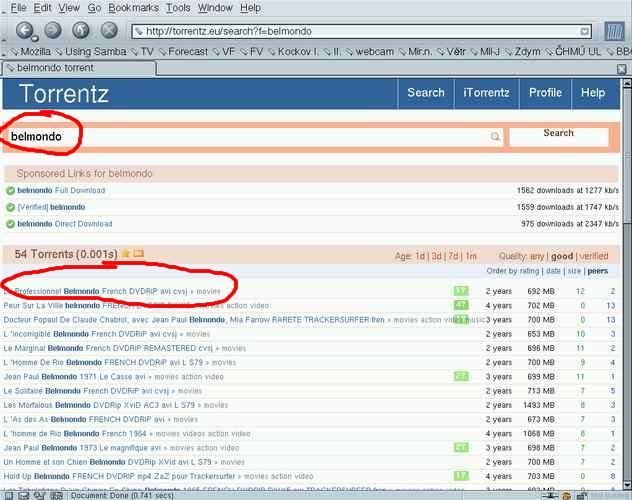The height and width of the screenshot is (500, 632).
Task: Open belmondo Direct Download sponsored link
Action: tap(64, 224)
